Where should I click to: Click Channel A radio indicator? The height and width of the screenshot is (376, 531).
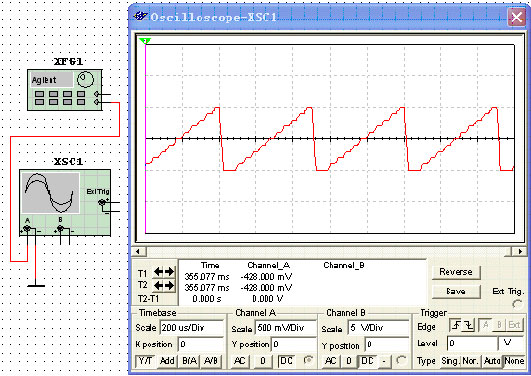point(308,360)
